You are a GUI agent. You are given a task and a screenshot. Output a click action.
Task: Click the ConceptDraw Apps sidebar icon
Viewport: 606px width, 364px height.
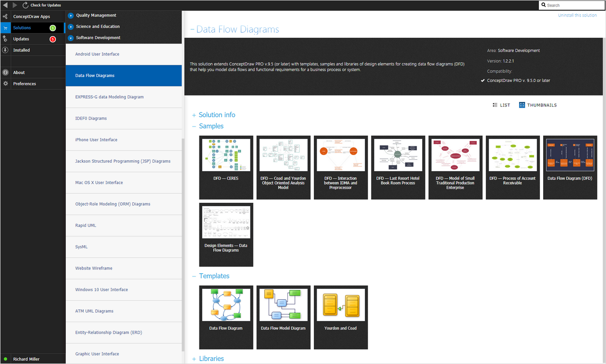[5, 17]
